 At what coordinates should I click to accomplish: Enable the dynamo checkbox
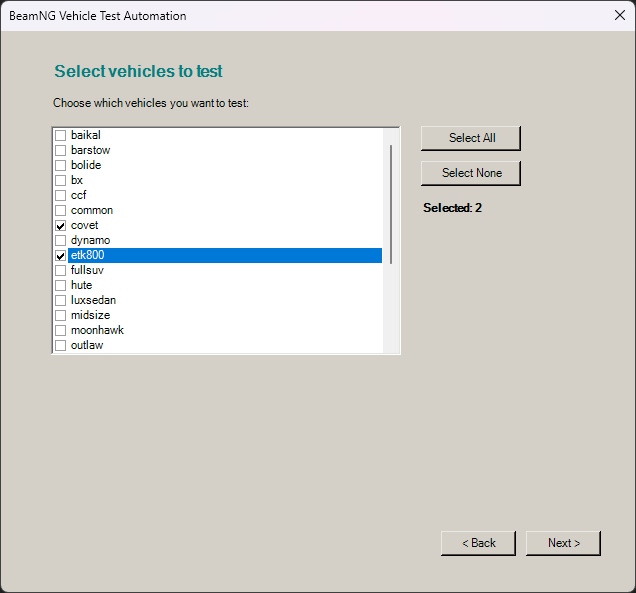coord(60,240)
